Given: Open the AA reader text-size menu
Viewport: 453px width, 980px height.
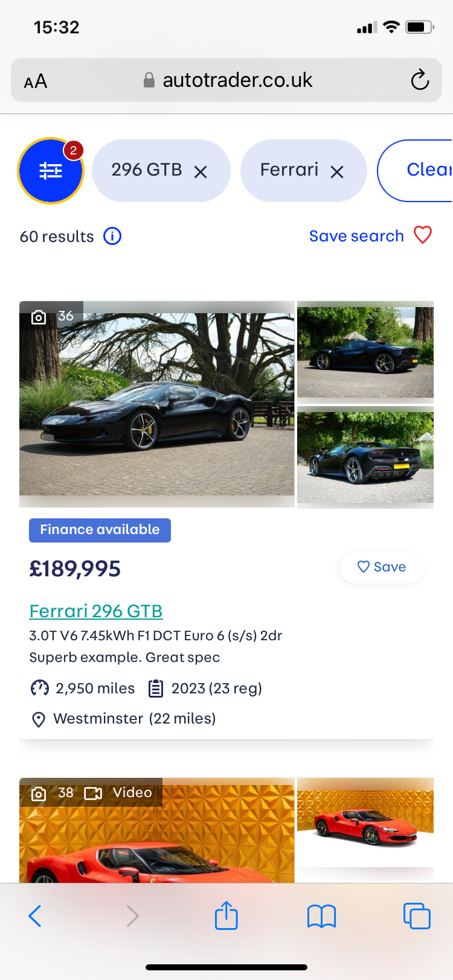Looking at the screenshot, I should tap(36, 81).
